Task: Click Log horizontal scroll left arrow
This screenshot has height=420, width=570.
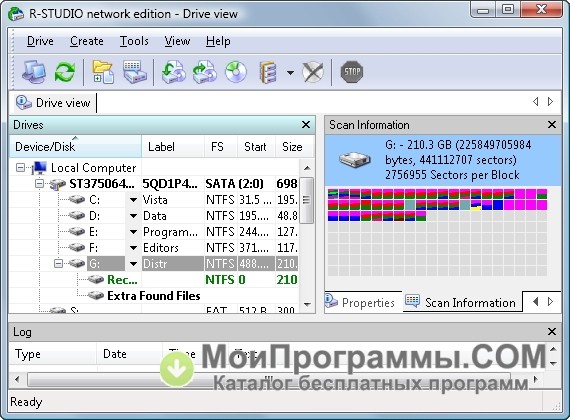Action: 17,379
